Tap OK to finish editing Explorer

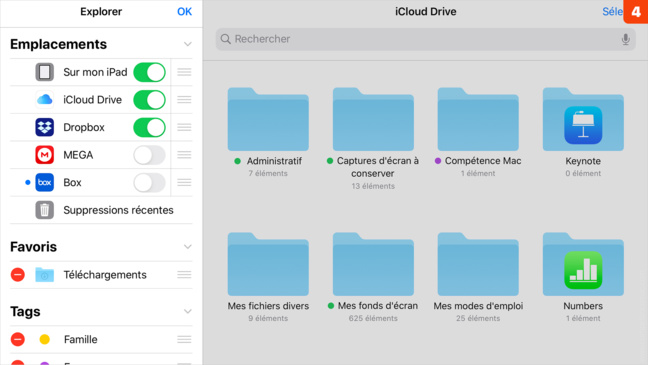pyautogui.click(x=184, y=12)
